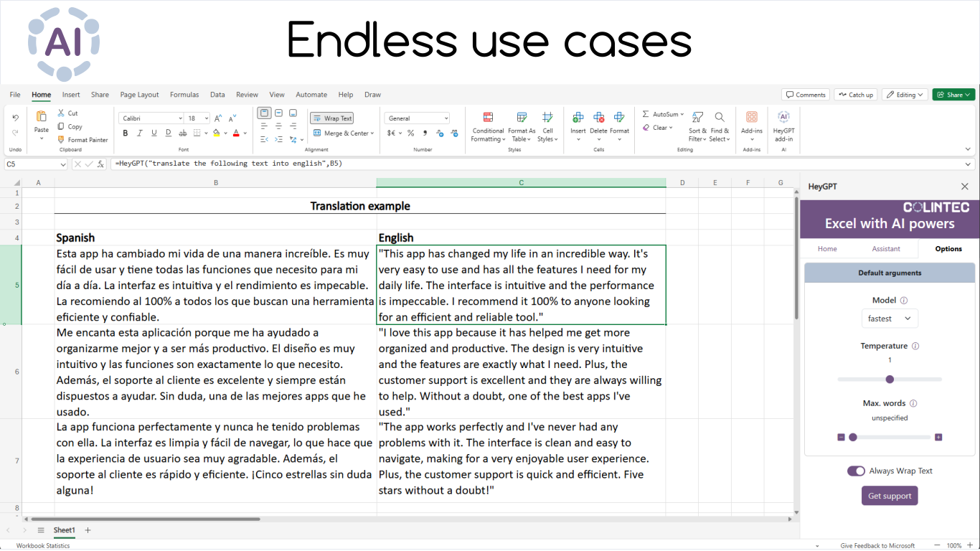
Task: Click the all sheets list icon
Action: 41,530
